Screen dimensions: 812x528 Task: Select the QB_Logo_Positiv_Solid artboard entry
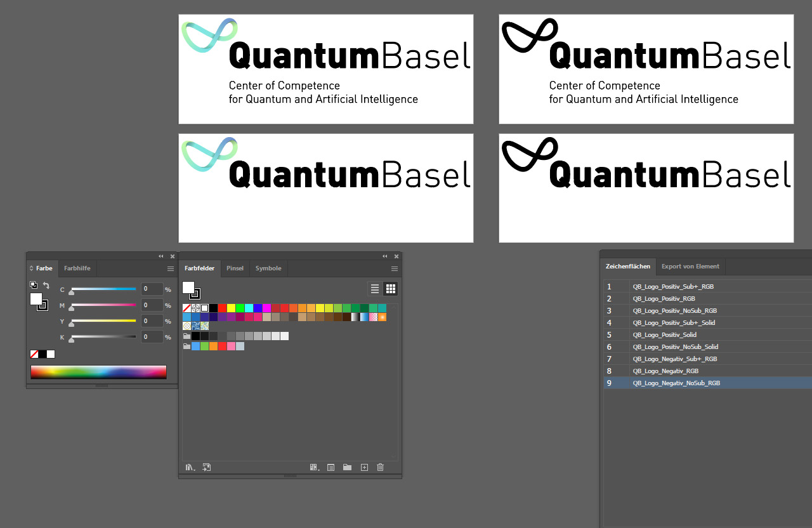(664, 334)
